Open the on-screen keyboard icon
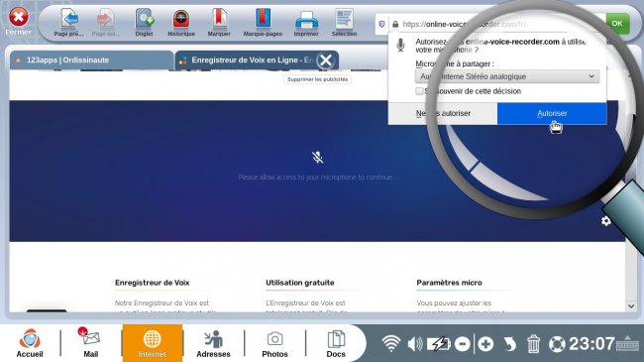The image size is (644, 362). tap(627, 343)
